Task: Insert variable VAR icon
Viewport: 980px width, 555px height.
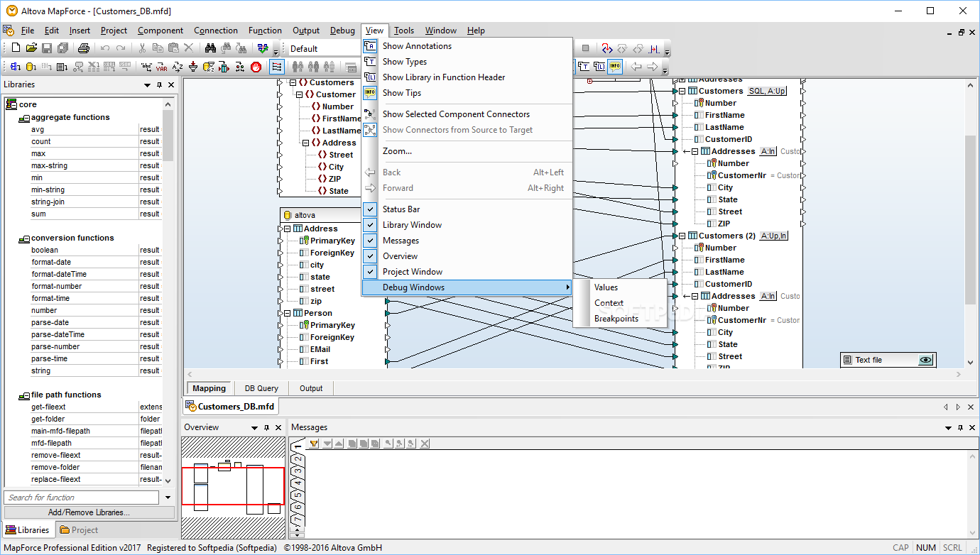Action: [162, 67]
